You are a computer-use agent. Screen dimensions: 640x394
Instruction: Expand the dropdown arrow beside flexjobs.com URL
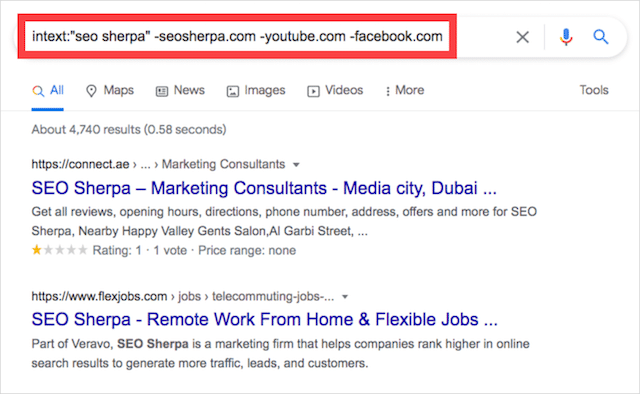[x=345, y=297]
